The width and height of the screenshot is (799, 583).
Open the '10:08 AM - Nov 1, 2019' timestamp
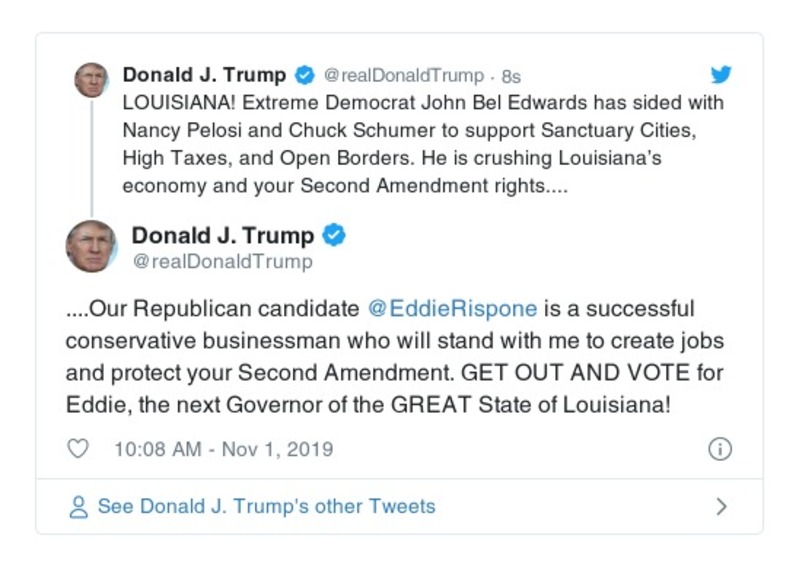(x=223, y=449)
